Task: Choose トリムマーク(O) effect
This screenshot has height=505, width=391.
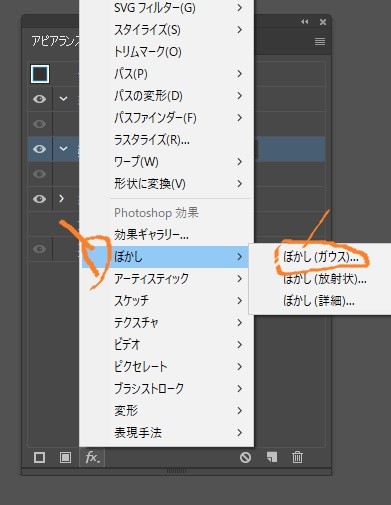Action: 166,52
